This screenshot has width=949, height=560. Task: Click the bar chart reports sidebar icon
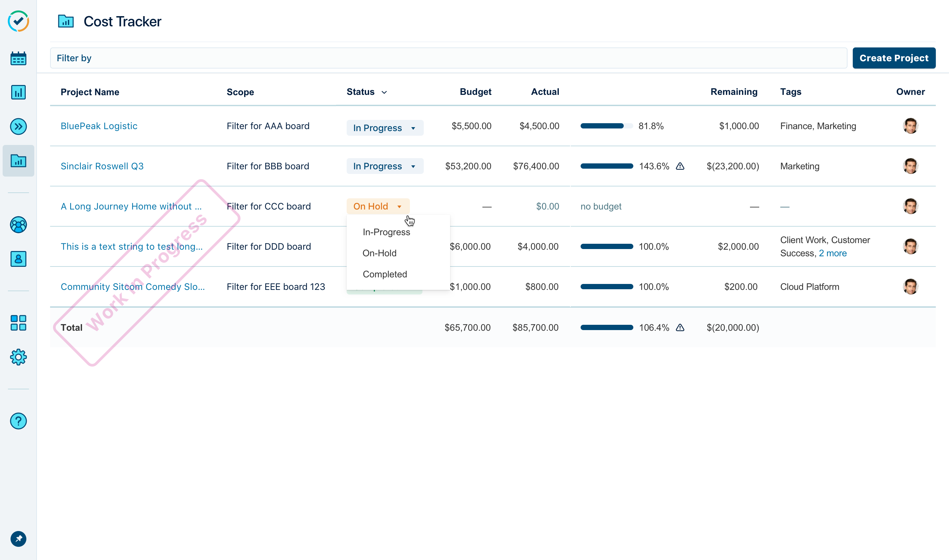[x=18, y=92]
